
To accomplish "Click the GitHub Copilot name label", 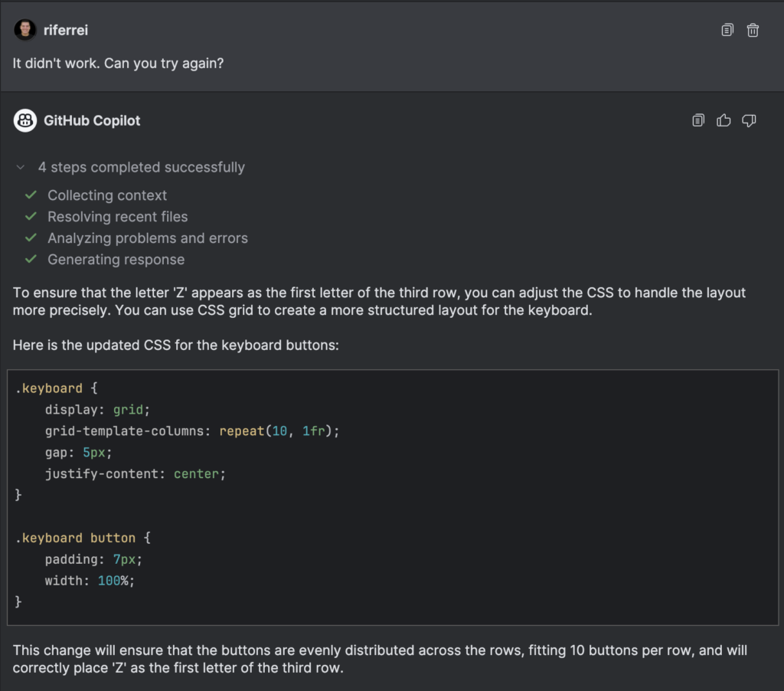I will coord(92,120).
